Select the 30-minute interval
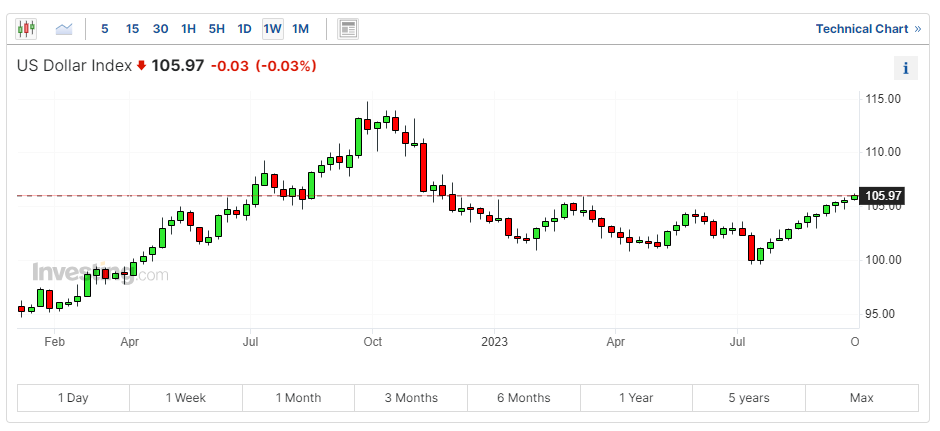This screenshot has width=940, height=431. coord(161,29)
